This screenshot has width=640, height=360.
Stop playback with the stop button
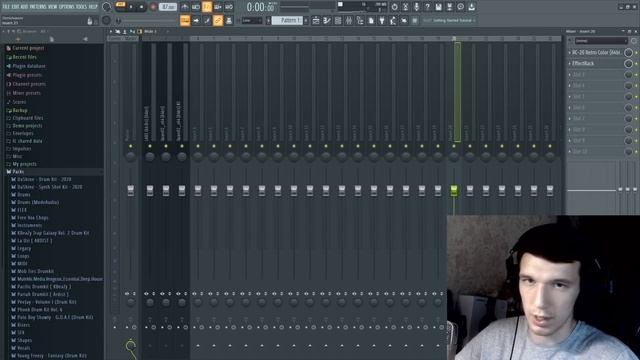(142, 7)
